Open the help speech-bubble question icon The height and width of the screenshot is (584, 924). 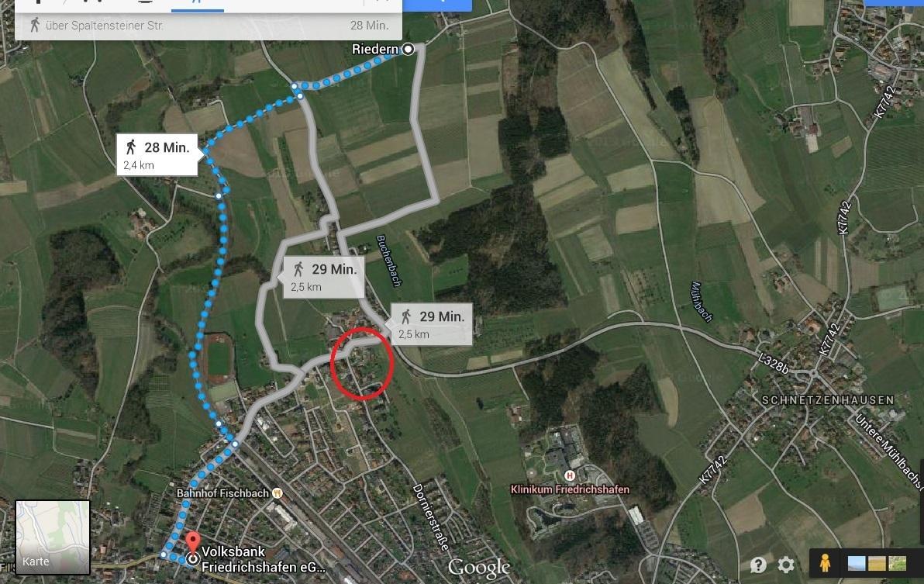[758, 565]
